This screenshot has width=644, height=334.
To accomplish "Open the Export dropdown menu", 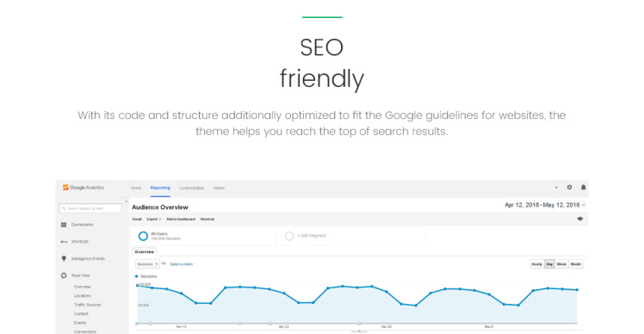I will 154,219.
